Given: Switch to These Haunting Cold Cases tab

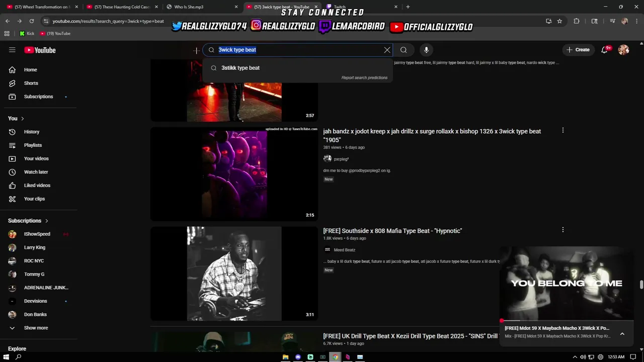Looking at the screenshot, I should click(122, 7).
